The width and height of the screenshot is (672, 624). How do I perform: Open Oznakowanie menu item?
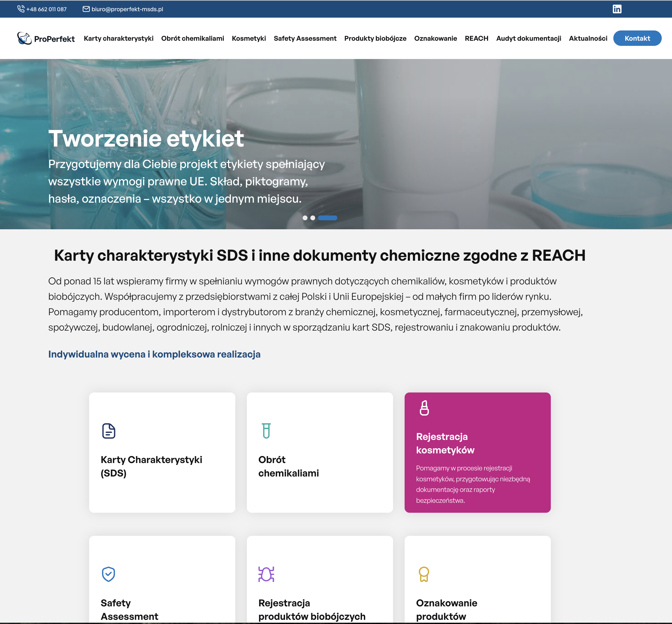tap(435, 38)
